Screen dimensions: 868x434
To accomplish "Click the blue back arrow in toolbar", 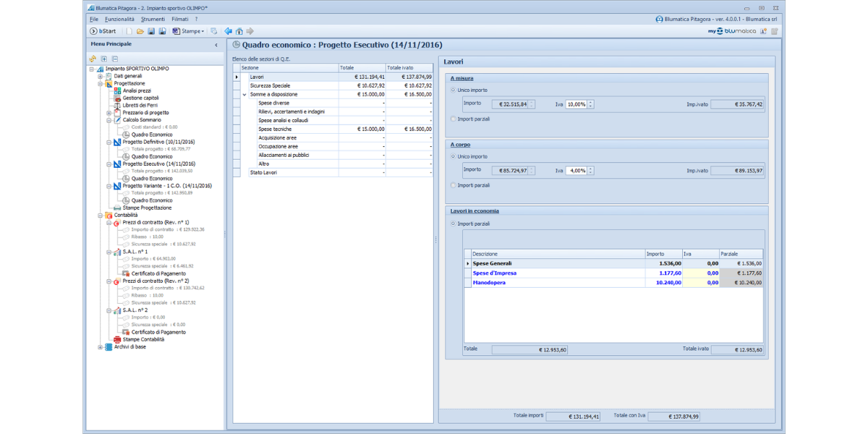I will tap(229, 31).
